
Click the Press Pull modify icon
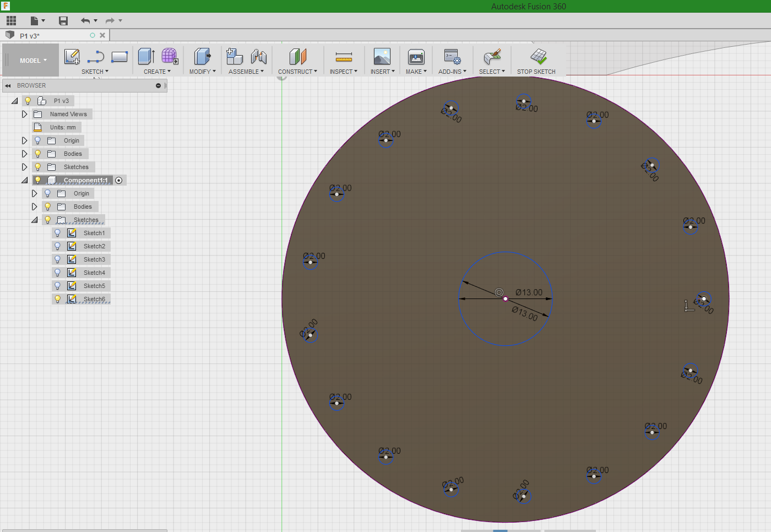click(x=203, y=57)
